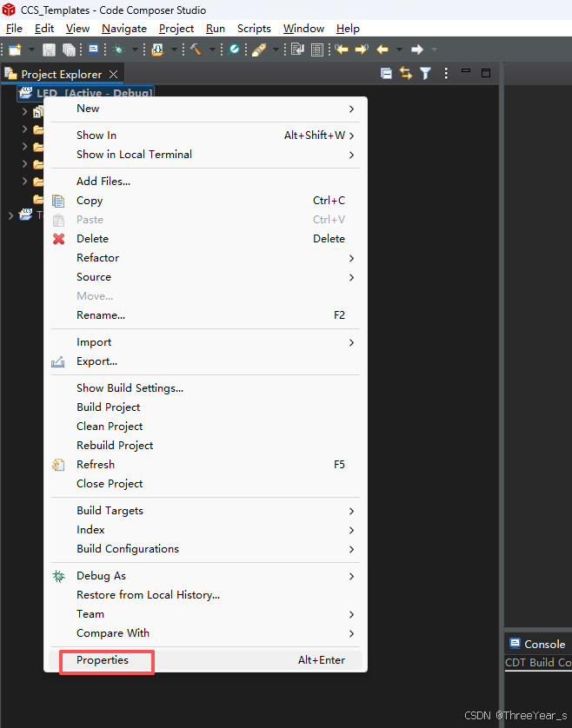Open the Source submenu

click(x=205, y=277)
